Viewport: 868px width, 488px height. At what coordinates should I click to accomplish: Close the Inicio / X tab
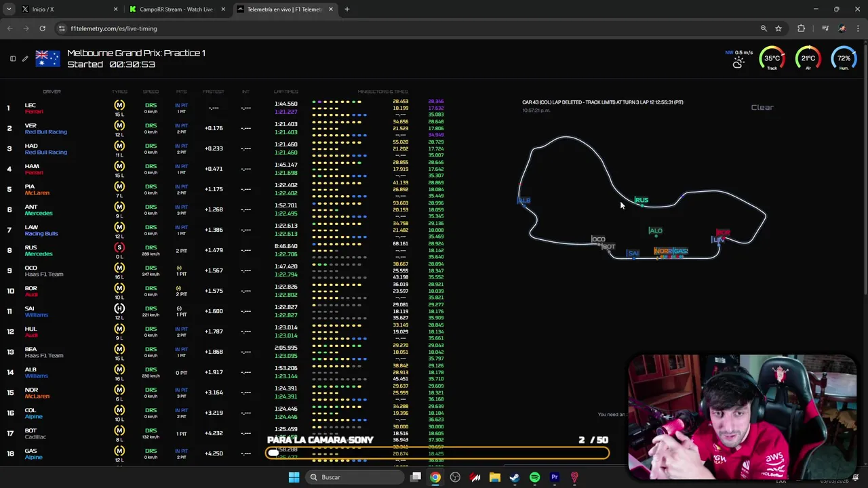(x=115, y=9)
